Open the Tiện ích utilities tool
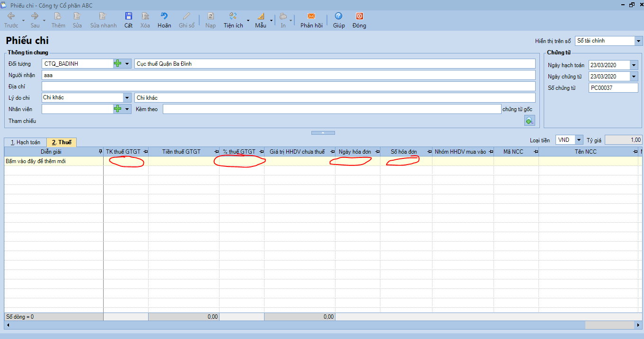 [x=233, y=17]
